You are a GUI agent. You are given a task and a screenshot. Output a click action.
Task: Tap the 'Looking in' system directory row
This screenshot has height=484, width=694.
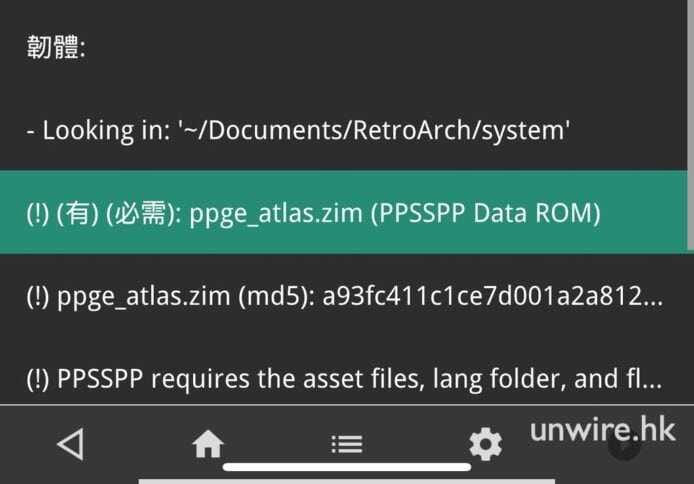tap(298, 130)
